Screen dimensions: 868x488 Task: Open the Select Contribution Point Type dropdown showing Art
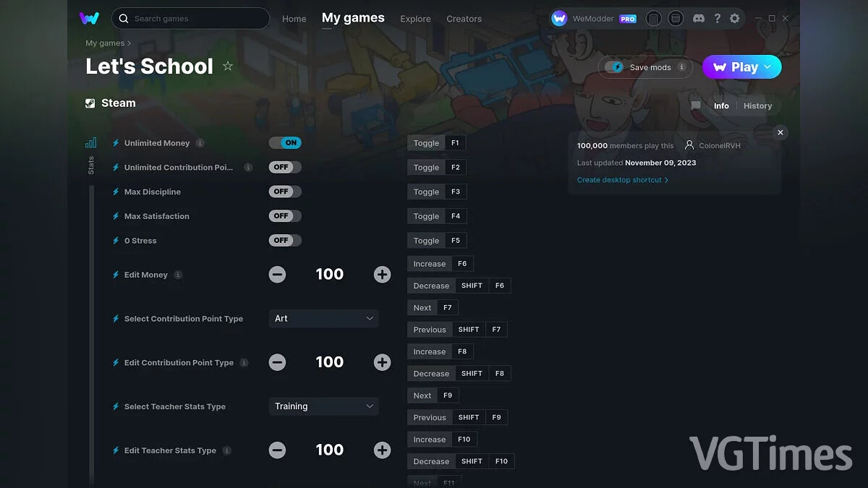(323, 318)
